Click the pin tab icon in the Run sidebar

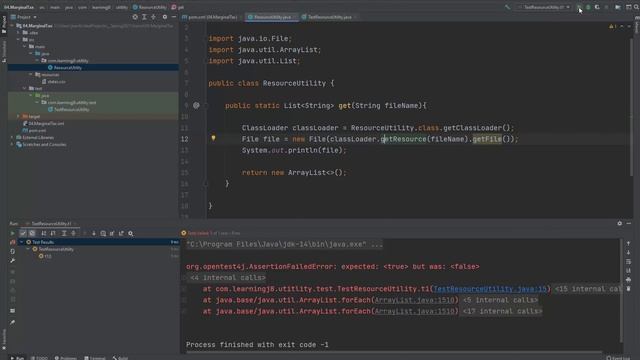tap(13, 322)
